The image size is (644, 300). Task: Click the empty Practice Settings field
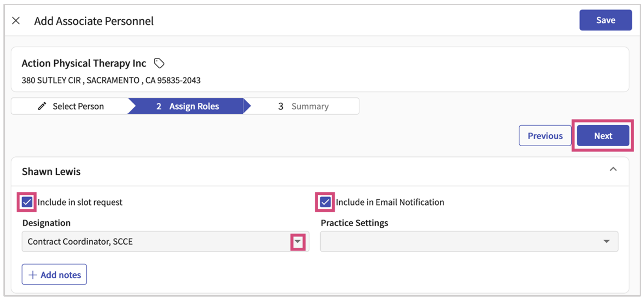[458, 241]
